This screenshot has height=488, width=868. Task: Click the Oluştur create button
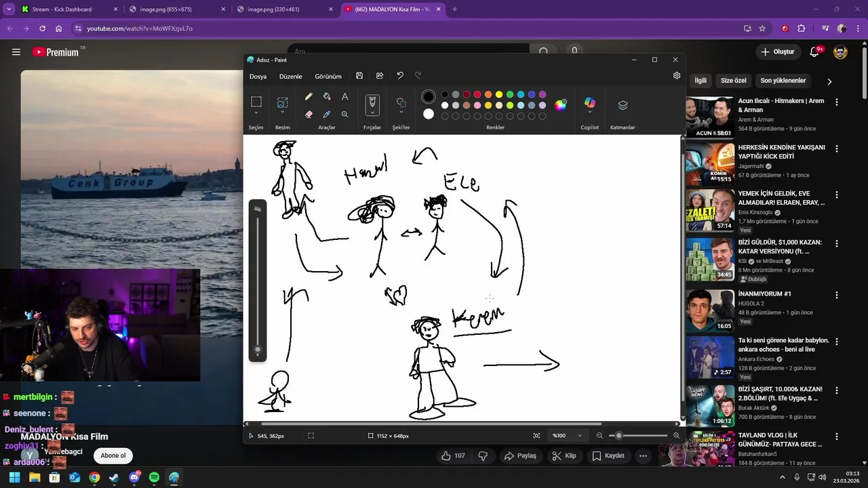tap(778, 52)
